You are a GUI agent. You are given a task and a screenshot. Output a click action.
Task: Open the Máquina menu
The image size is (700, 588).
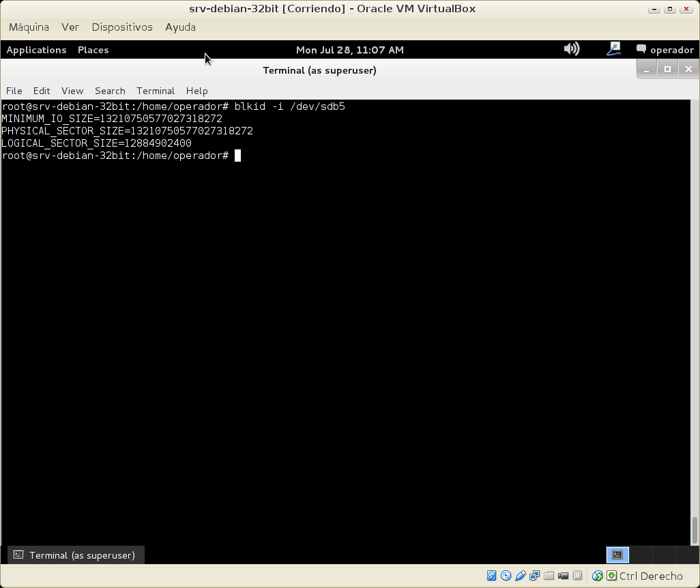pyautogui.click(x=29, y=27)
